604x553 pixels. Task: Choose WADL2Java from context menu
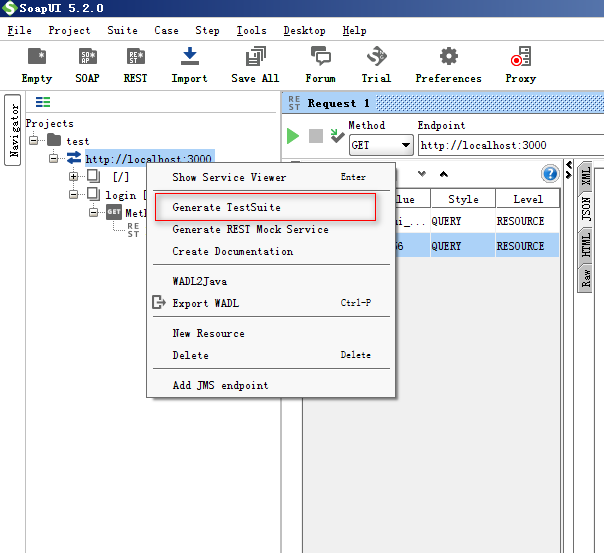[271, 282]
